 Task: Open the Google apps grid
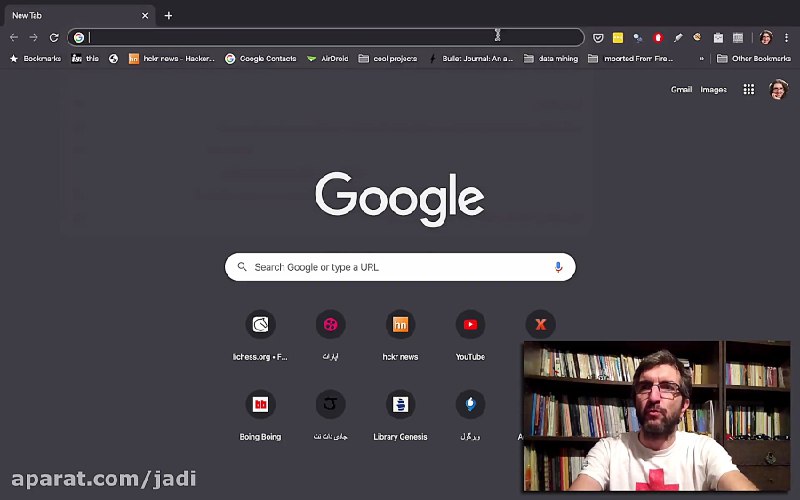pos(748,89)
